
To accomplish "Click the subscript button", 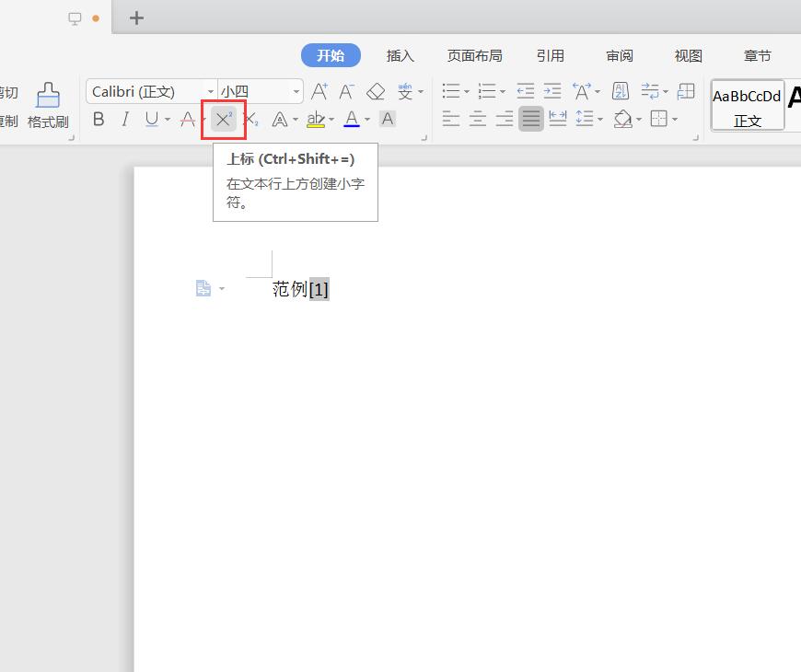I will (x=250, y=120).
